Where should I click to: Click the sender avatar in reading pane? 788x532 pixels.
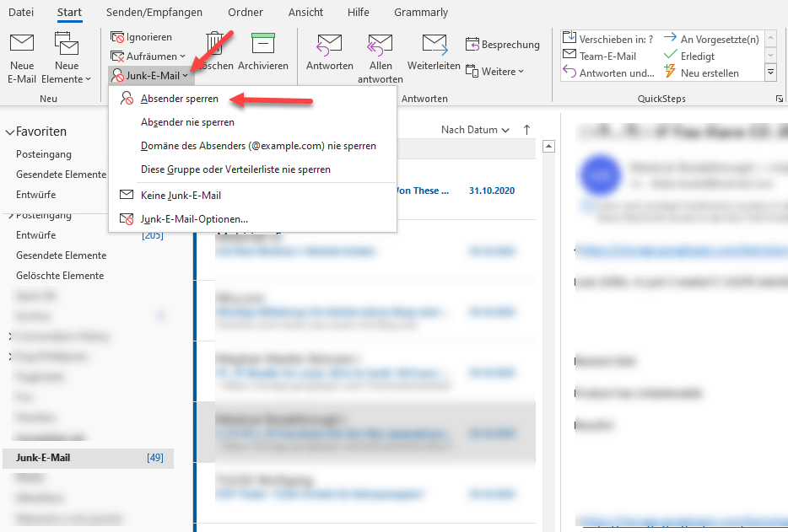(601, 175)
